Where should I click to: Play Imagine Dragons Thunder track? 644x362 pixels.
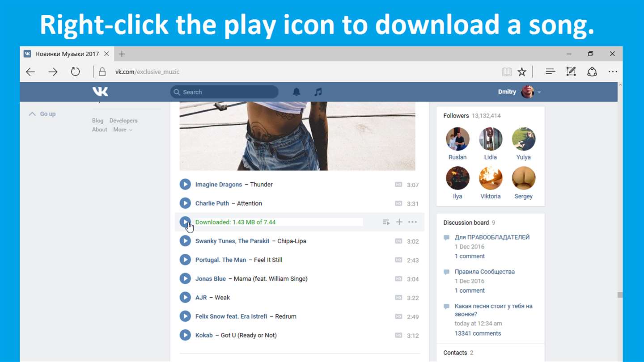[185, 185]
